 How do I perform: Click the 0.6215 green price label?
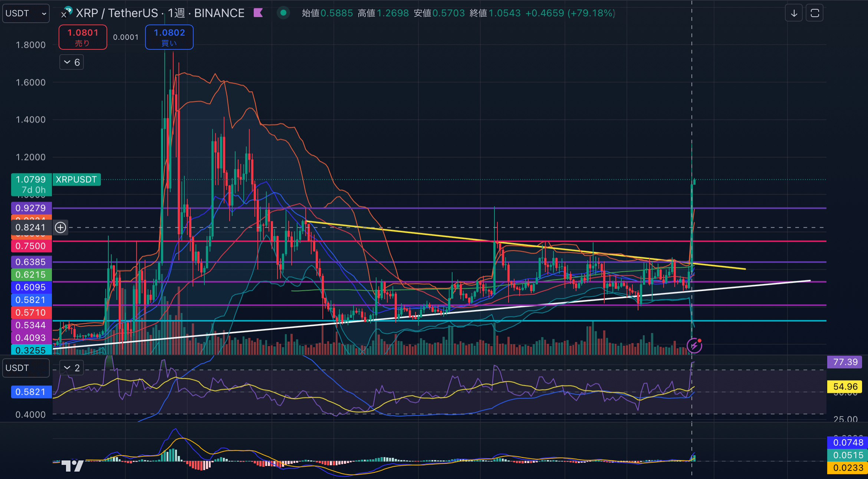pyautogui.click(x=31, y=274)
